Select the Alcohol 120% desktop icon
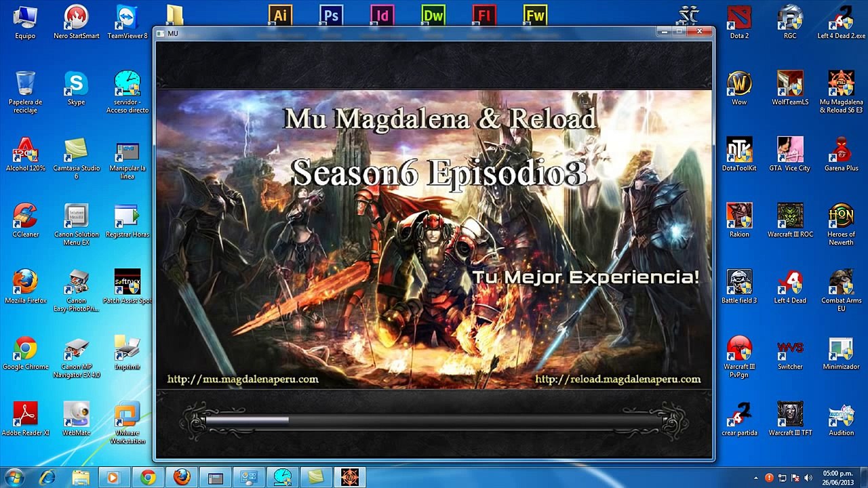The width and height of the screenshot is (868, 488). pos(25,155)
